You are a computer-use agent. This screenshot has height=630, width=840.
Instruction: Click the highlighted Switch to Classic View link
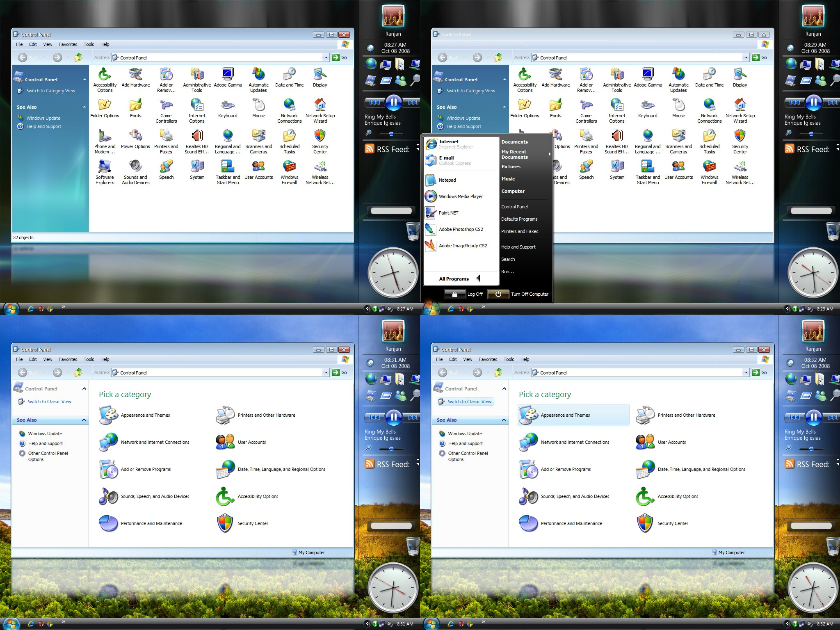469,402
